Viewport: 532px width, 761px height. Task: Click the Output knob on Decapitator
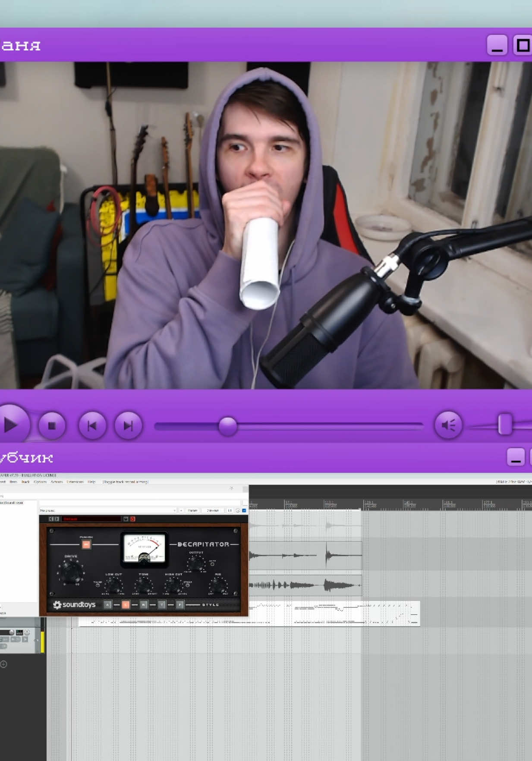tap(196, 563)
